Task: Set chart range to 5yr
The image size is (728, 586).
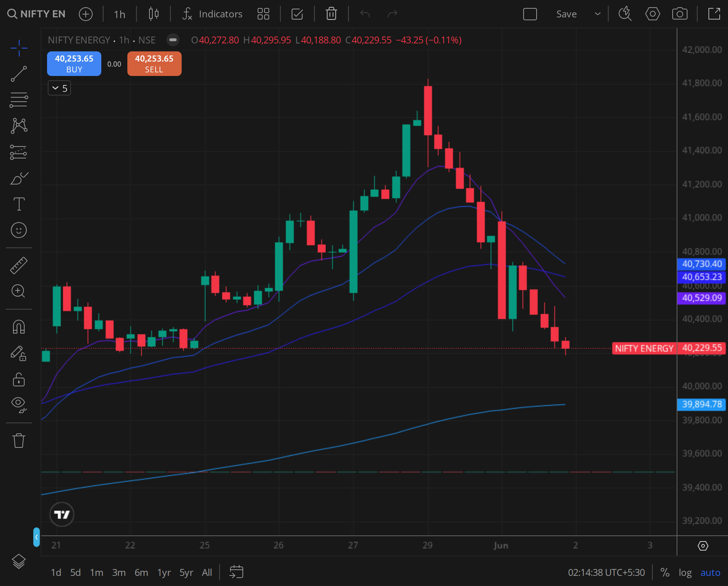Action: pyautogui.click(x=186, y=572)
